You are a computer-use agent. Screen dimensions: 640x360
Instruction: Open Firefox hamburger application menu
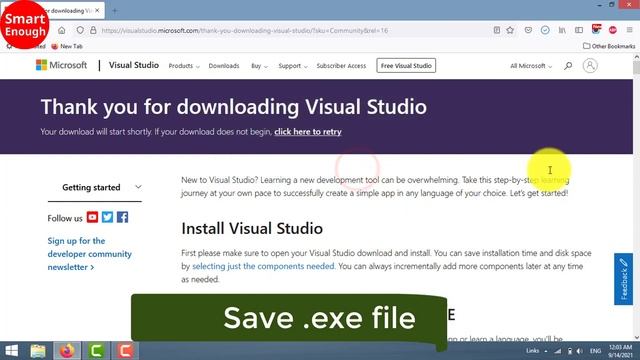coord(630,30)
